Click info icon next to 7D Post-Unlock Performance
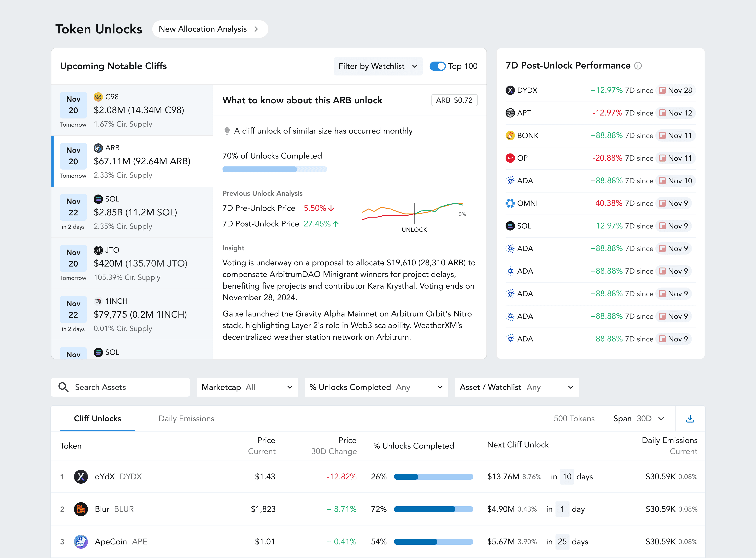Screen dimensions: 756x558 637,66
